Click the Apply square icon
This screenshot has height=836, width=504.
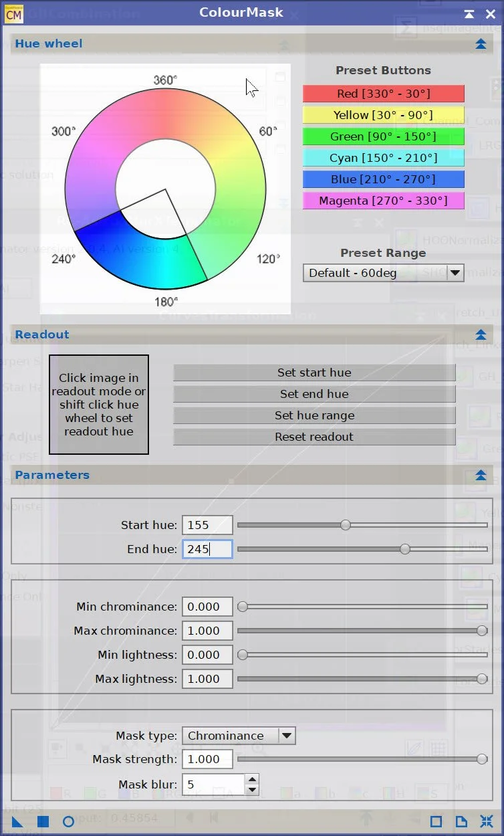[x=43, y=822]
